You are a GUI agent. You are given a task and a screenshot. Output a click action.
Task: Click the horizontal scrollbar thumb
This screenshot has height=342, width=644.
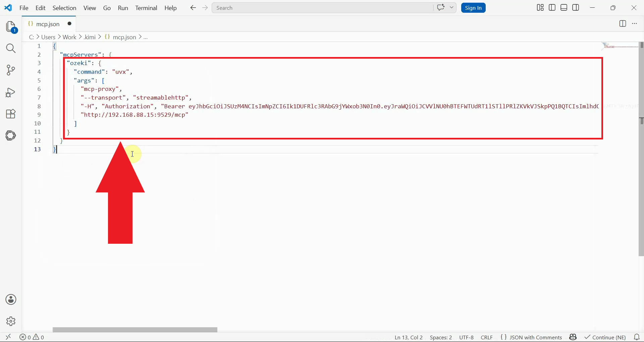pos(135,330)
